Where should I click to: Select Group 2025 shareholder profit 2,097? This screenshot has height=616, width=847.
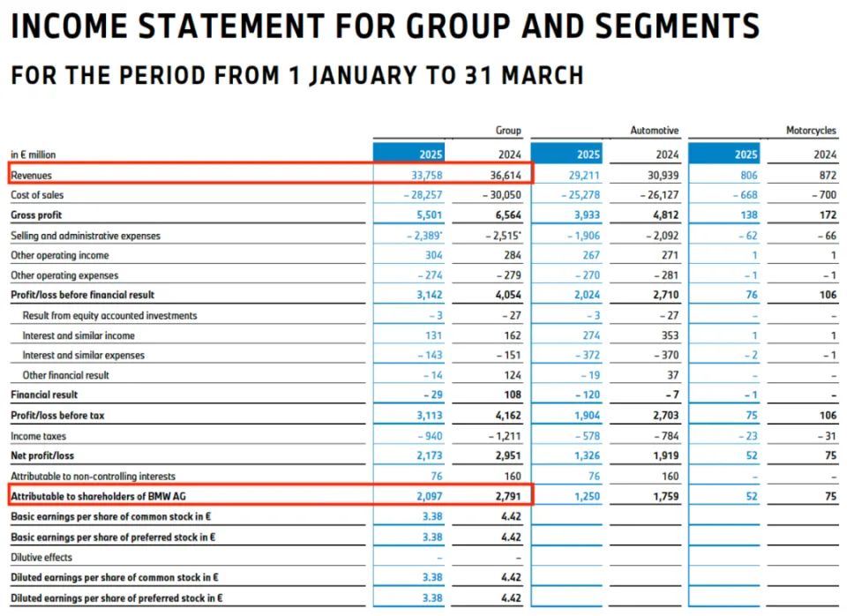[x=430, y=496]
